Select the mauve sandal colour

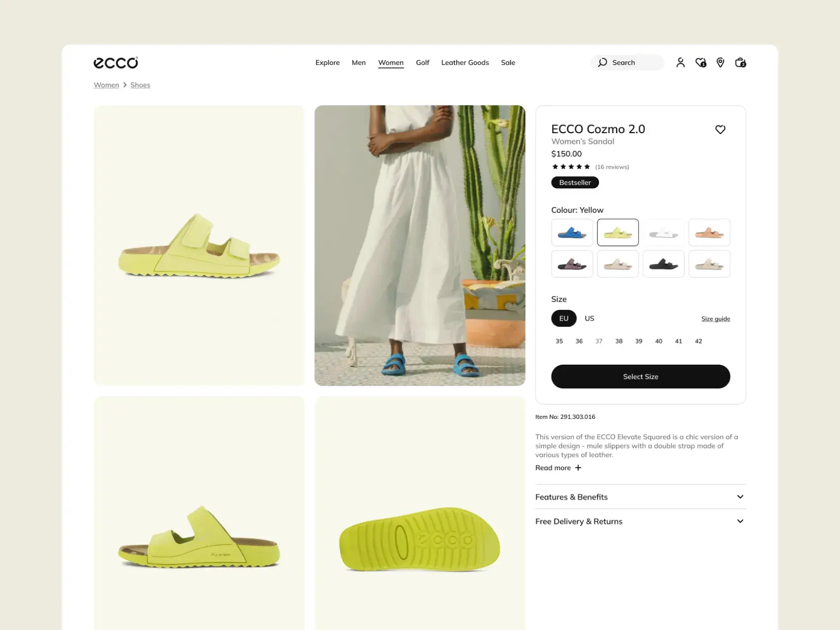(x=572, y=264)
